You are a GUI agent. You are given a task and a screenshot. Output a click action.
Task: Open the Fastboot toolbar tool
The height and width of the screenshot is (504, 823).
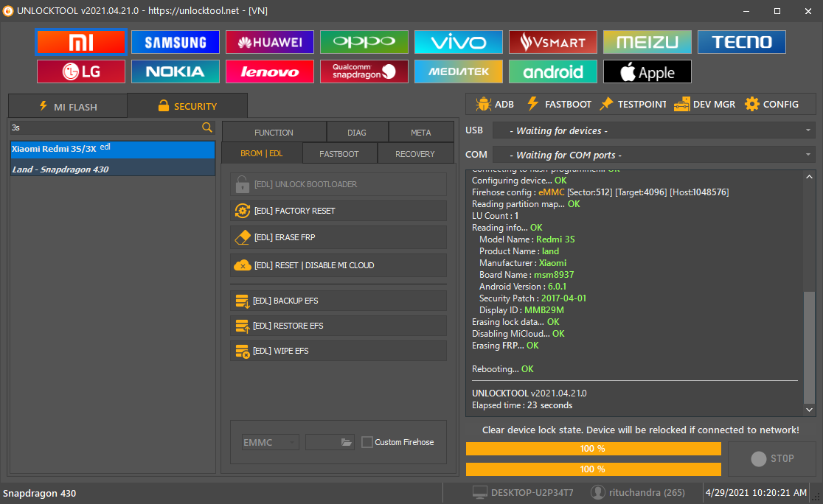pyautogui.click(x=559, y=104)
